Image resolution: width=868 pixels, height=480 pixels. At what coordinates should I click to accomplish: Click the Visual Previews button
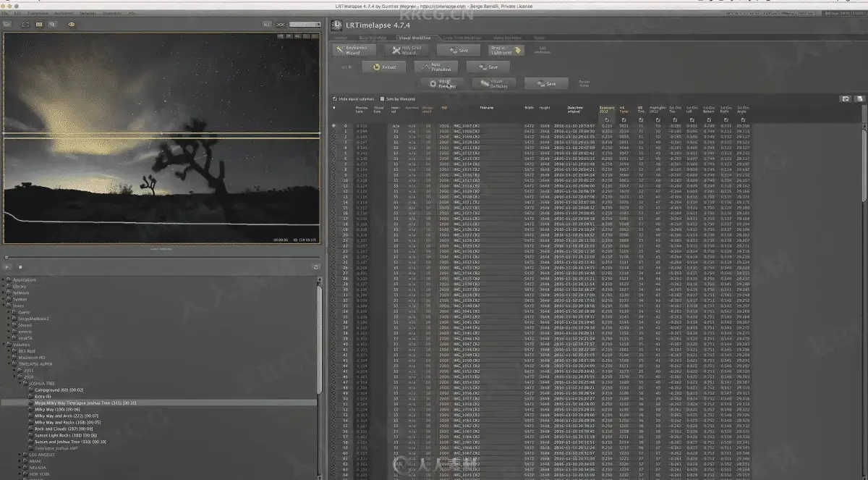[442, 83]
